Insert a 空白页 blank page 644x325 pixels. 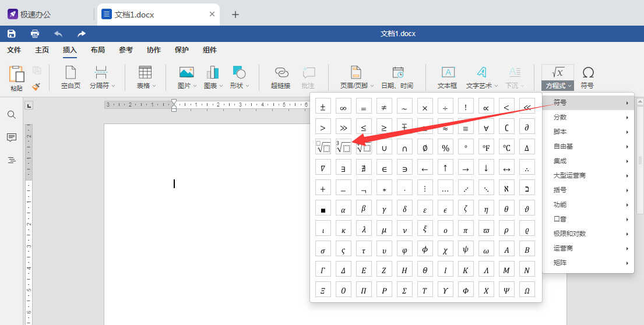click(x=71, y=77)
